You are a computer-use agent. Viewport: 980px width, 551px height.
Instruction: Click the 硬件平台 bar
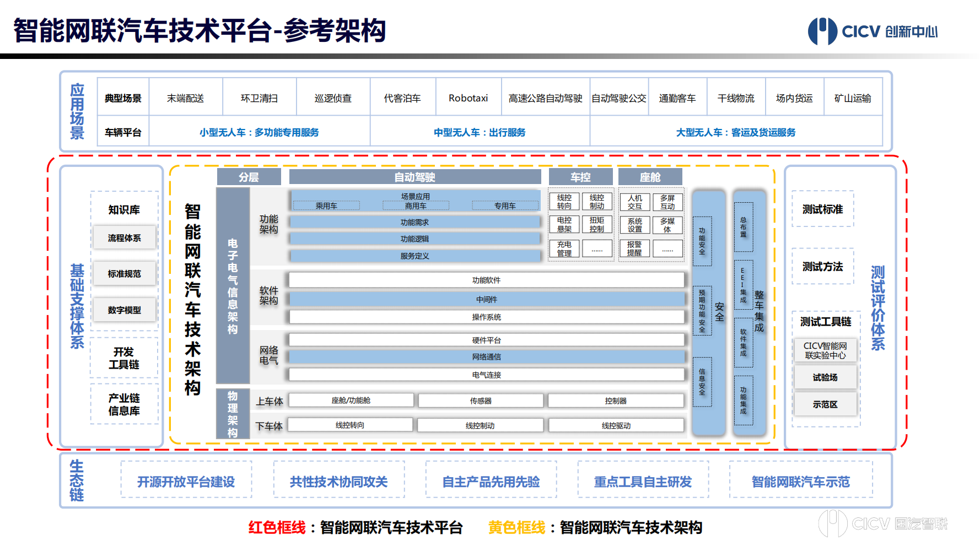(x=486, y=340)
